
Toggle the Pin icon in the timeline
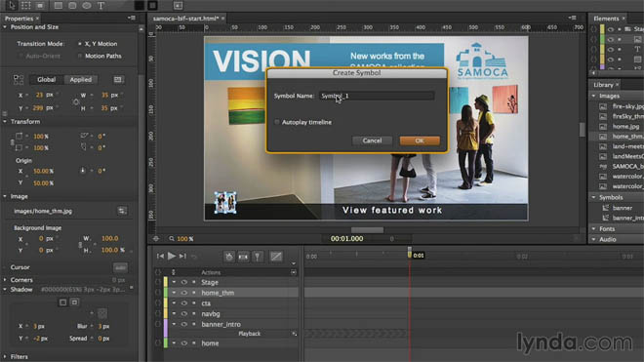click(x=258, y=257)
